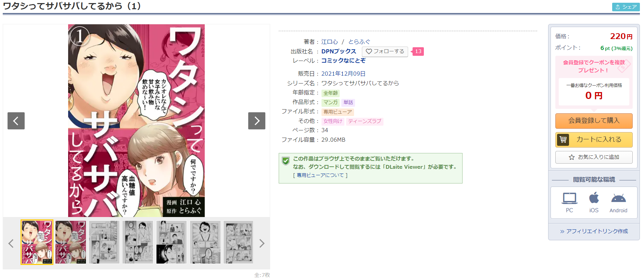
Task: Select the sixth sample page thumbnail
Action: tap(205, 242)
